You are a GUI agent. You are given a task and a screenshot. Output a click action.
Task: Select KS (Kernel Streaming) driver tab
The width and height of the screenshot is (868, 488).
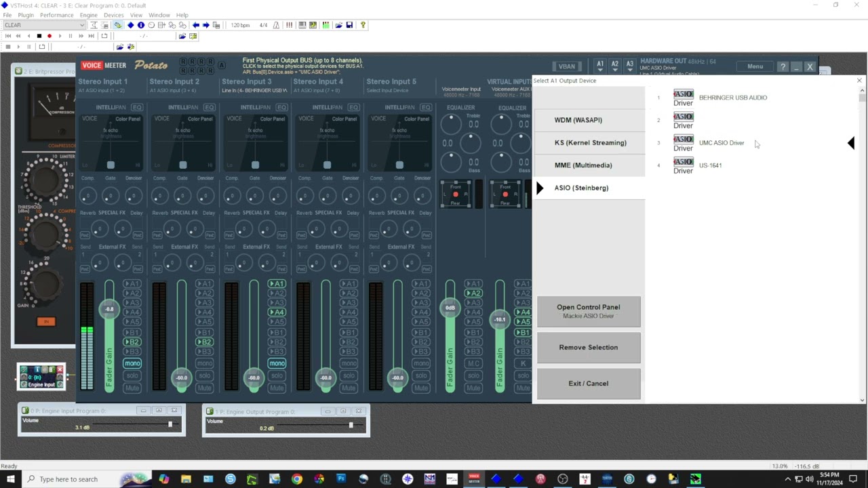(589, 142)
